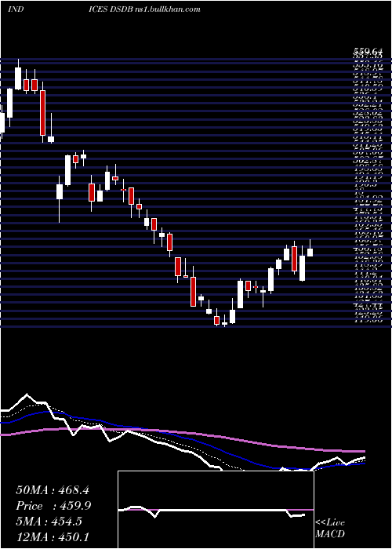Click the 50MA : 468.4 readout
This screenshot has width=392, height=549.
[x=53, y=490]
